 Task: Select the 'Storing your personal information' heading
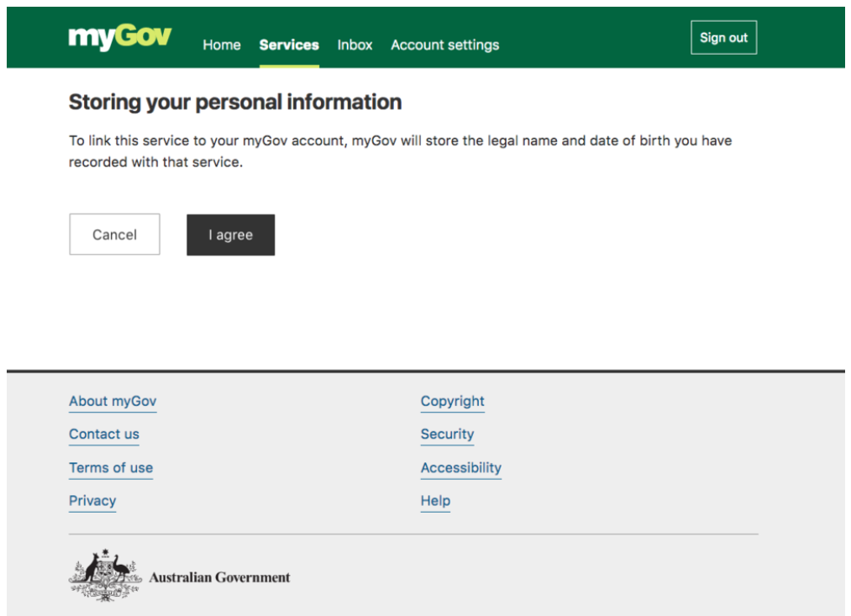point(235,103)
